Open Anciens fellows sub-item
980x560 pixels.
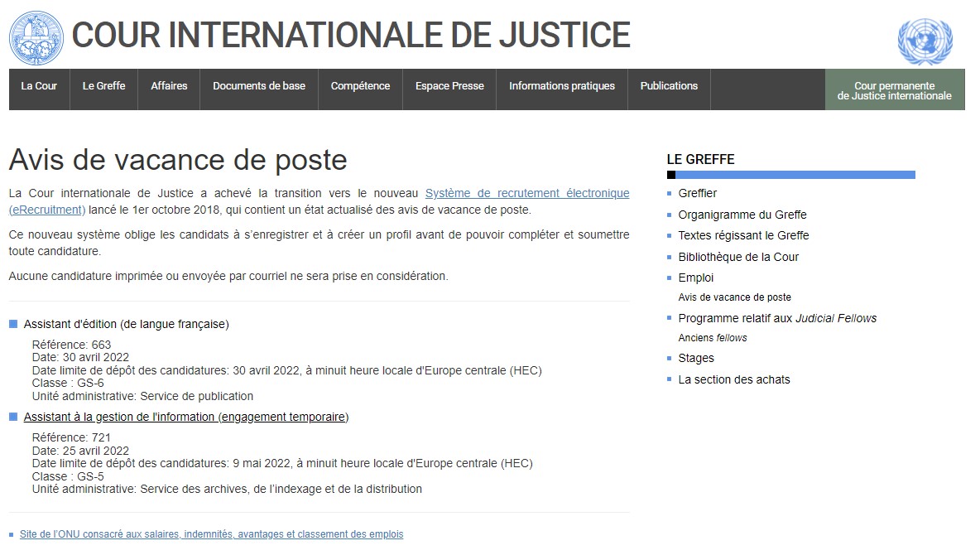coord(713,338)
